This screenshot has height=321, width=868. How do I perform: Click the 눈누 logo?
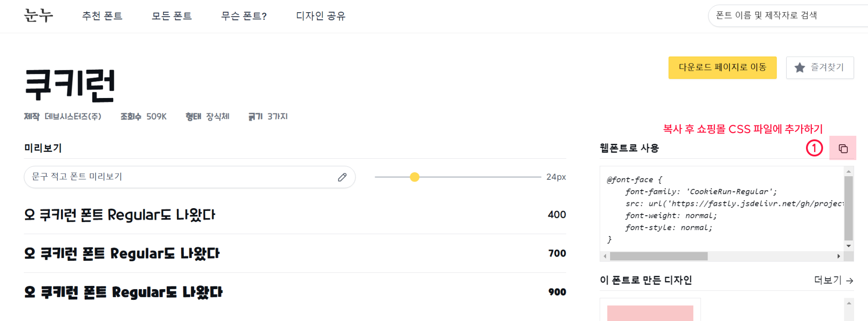point(38,15)
